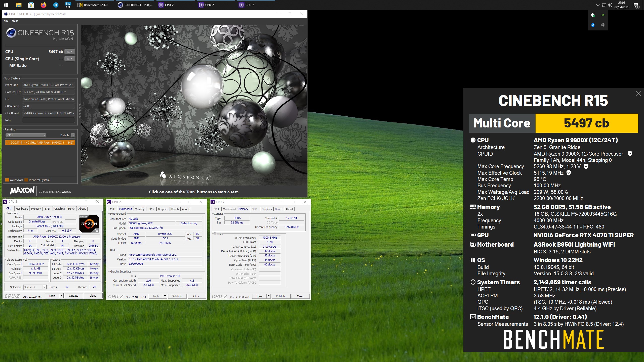
Task: Switch to the CINEBENCH R15.0 taskbar button
Action: click(x=135, y=5)
